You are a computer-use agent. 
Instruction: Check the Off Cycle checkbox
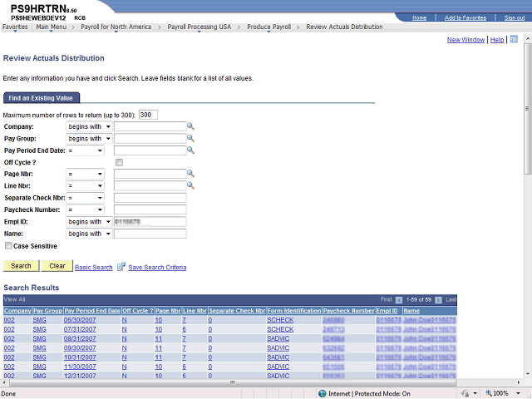119,163
